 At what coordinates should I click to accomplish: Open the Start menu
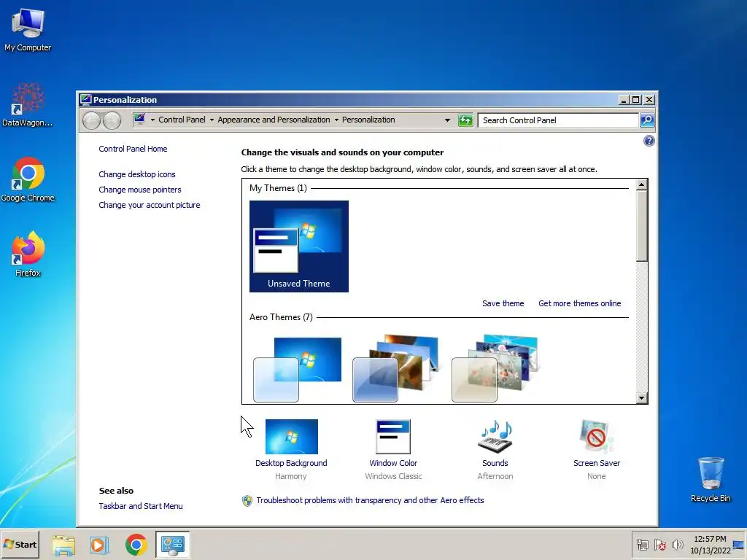click(20, 545)
